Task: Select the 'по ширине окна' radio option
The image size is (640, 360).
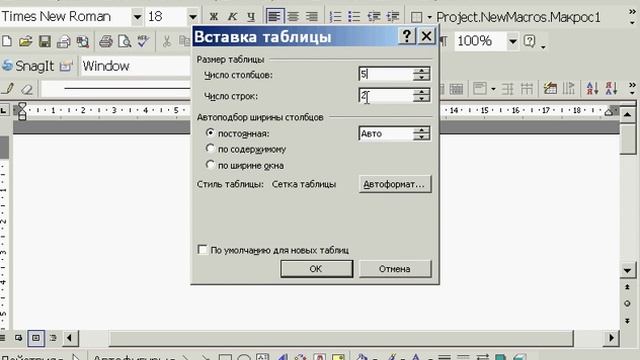Action: (210, 164)
